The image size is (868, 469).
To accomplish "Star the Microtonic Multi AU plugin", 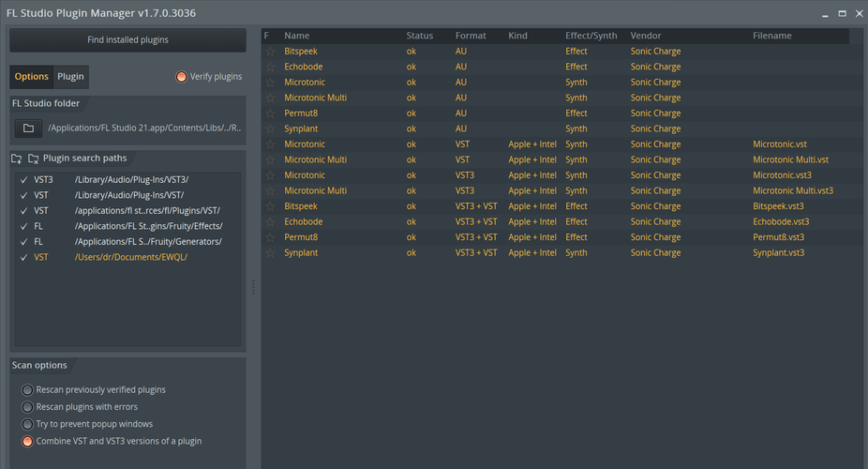I will pos(270,98).
